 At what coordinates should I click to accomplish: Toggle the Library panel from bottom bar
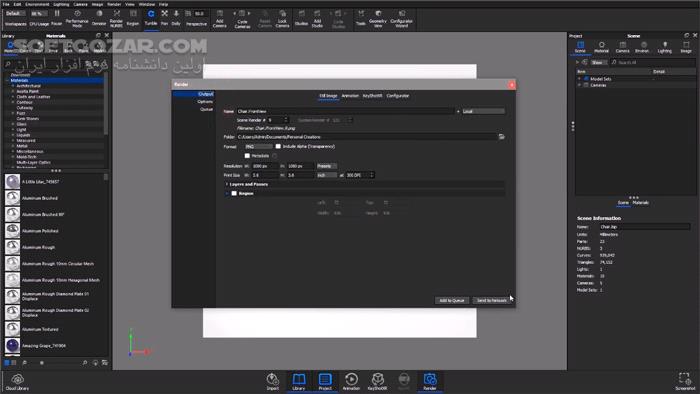[299, 382]
